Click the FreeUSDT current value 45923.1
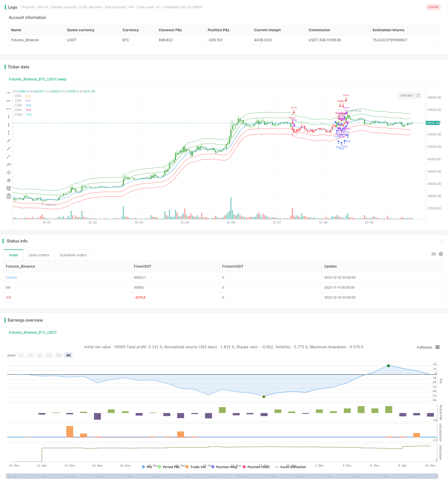Screen dimensions: 448x486 140,278
